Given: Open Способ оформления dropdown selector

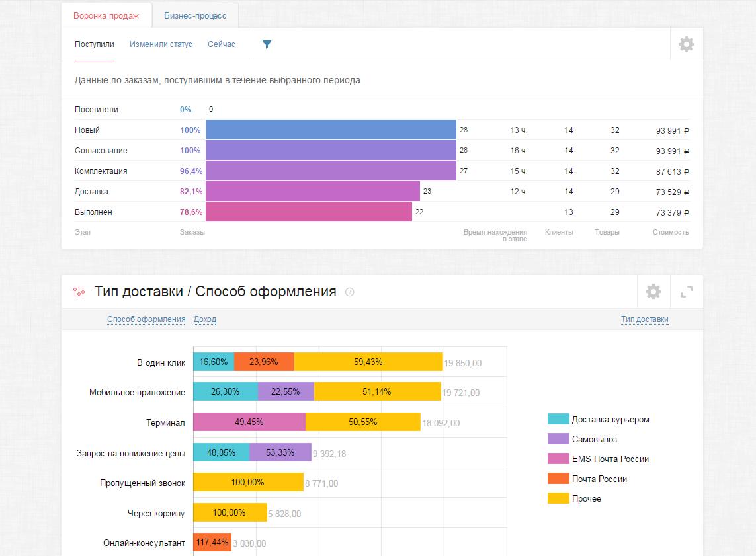Looking at the screenshot, I should (x=146, y=319).
